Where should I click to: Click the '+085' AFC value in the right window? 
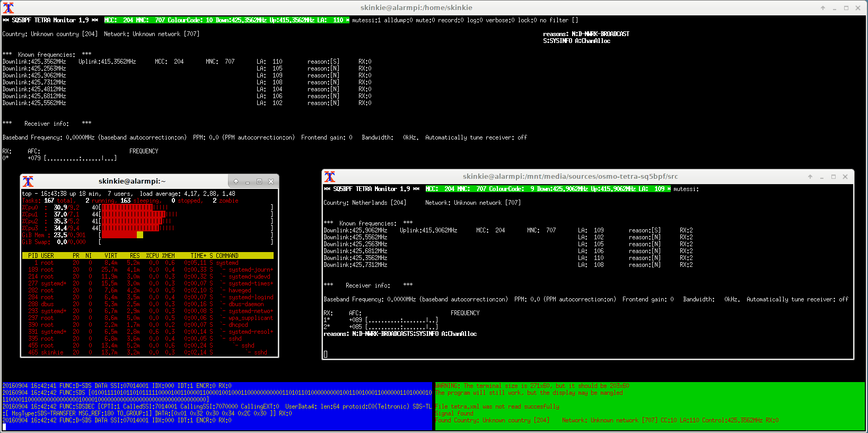coord(355,327)
